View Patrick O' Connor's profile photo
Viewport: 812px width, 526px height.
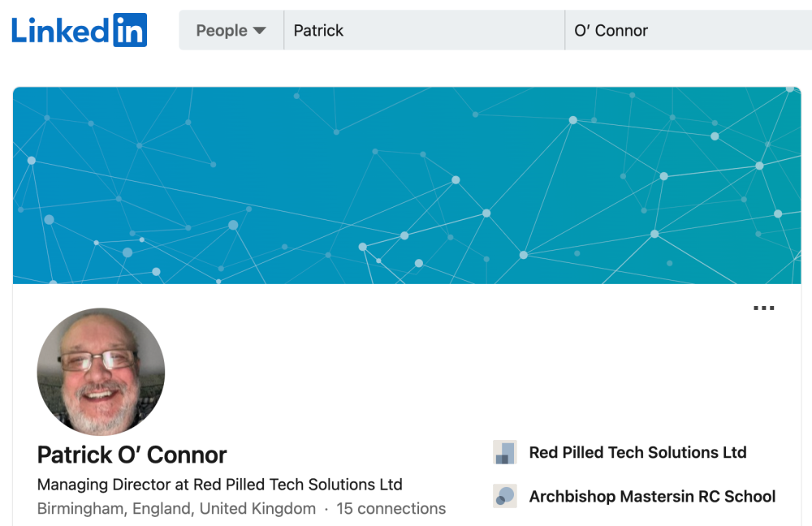(101, 372)
